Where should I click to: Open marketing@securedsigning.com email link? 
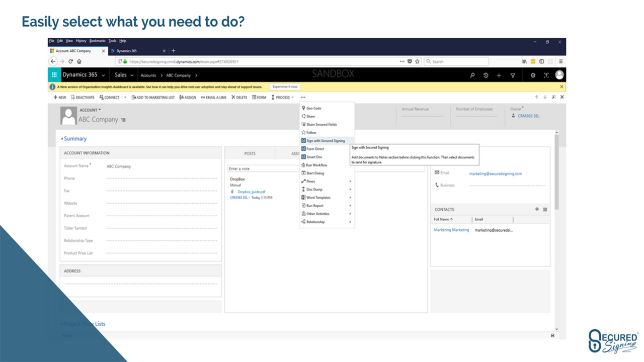496,173
